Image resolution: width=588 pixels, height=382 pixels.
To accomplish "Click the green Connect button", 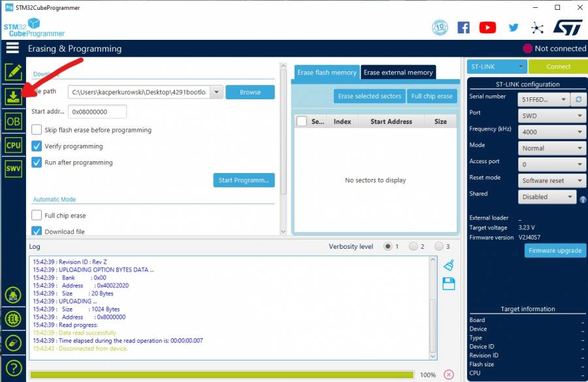I will pos(558,67).
